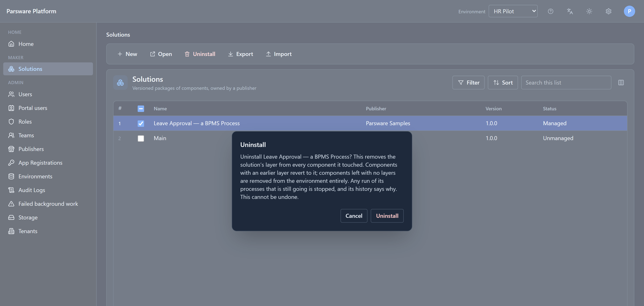Viewport: 644px width, 306px height.
Task: Open Publishers in the sidebar
Action: (48, 149)
